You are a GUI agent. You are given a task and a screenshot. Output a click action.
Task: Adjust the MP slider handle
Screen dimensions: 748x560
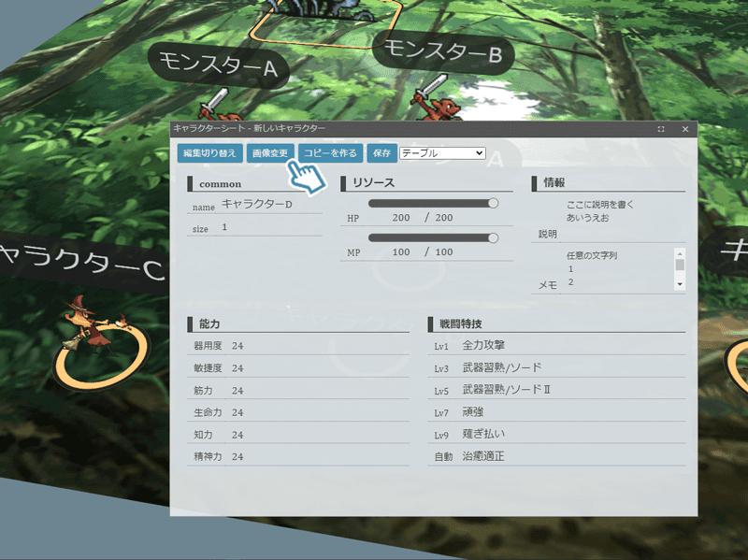click(x=494, y=237)
